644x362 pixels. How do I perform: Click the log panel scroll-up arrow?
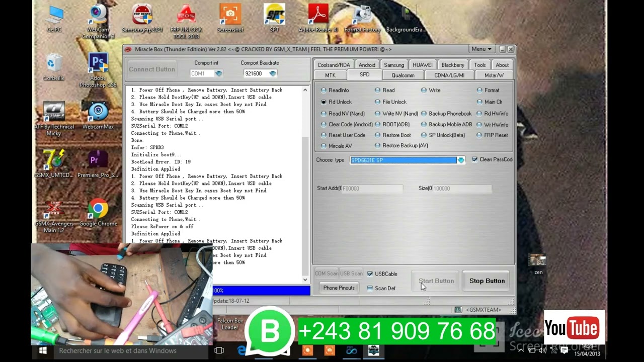tap(305, 90)
